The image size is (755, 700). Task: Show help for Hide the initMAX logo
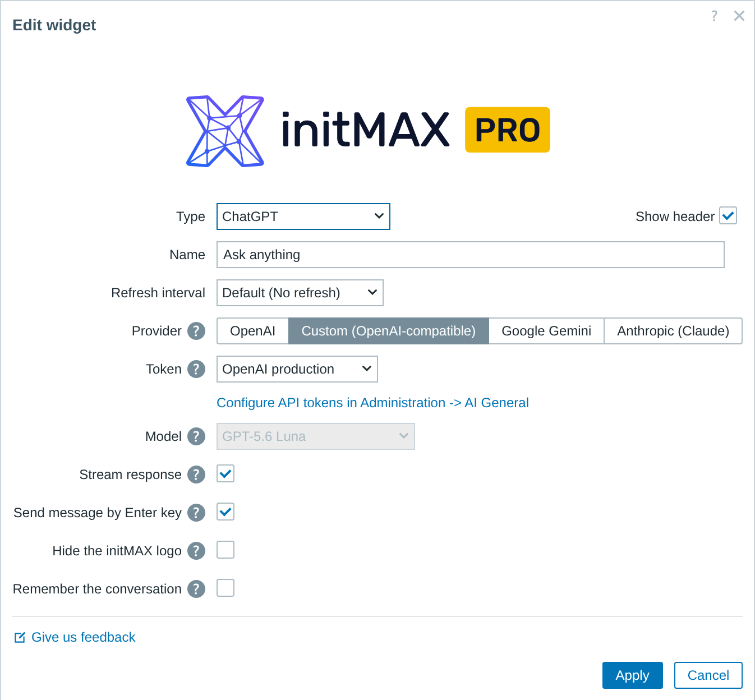click(x=196, y=551)
